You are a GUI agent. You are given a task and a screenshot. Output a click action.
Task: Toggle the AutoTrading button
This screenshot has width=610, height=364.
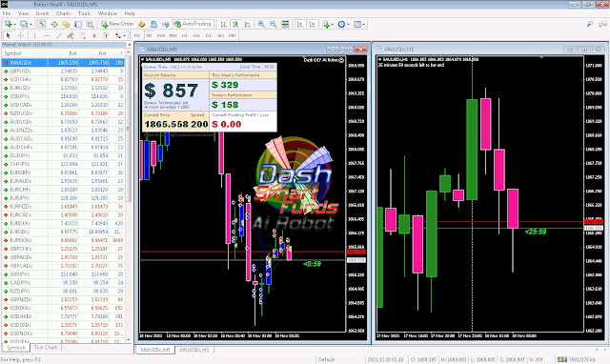click(x=193, y=24)
